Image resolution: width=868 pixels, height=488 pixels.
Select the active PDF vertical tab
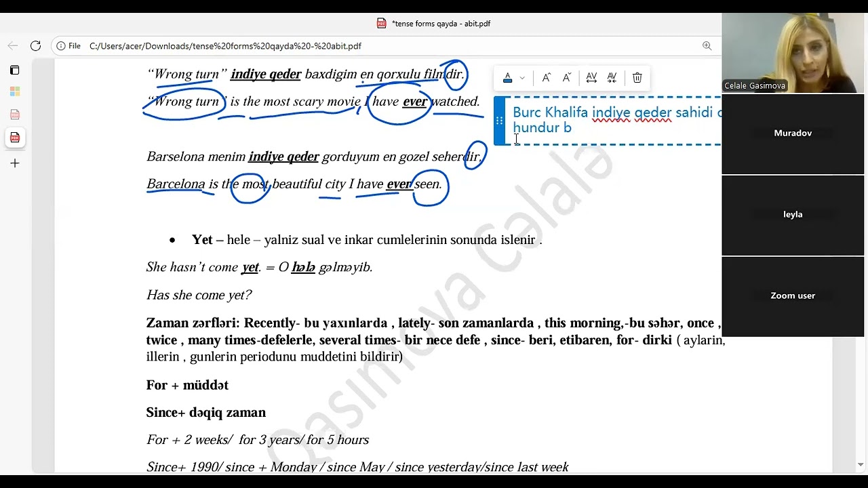point(15,138)
